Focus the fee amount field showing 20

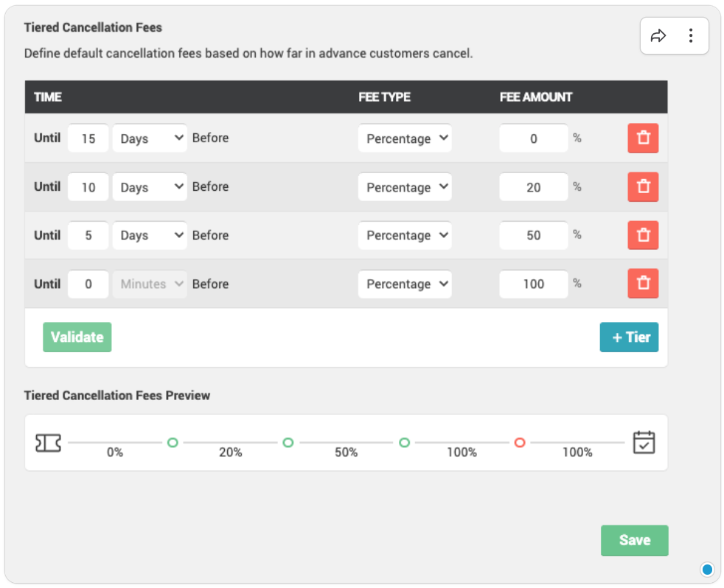[x=534, y=187]
